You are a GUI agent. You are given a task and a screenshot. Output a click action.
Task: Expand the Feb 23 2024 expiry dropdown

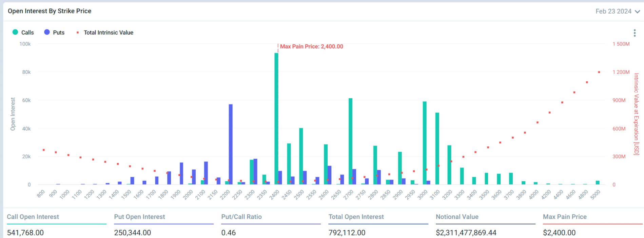pos(613,11)
